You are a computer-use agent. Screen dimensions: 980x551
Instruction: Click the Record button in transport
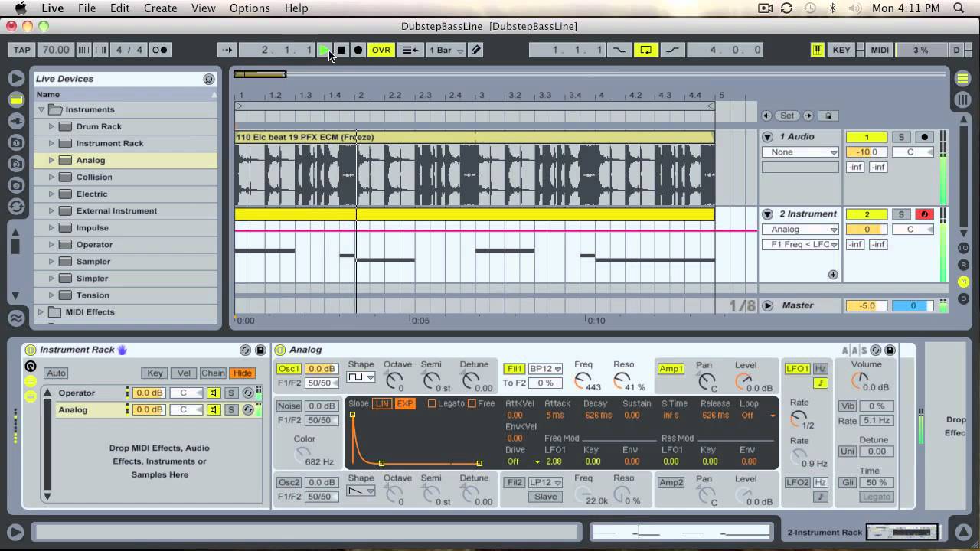[358, 50]
